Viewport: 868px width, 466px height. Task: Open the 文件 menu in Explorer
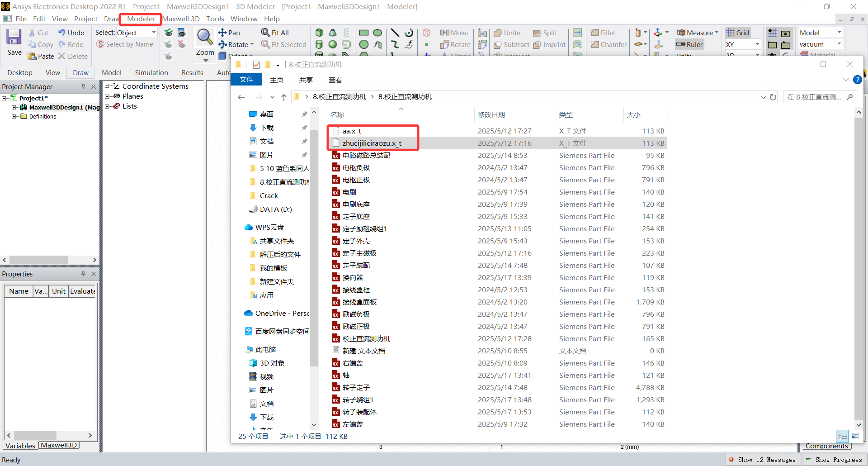point(246,79)
